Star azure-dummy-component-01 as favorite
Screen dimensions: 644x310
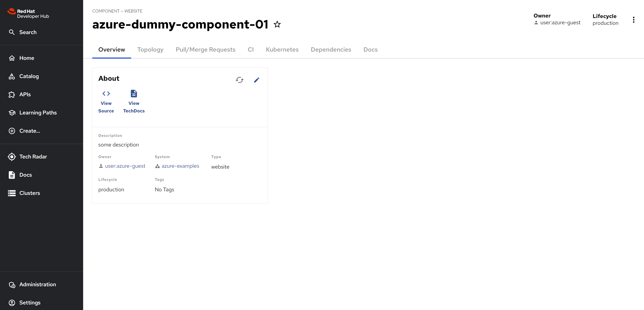[x=277, y=24]
